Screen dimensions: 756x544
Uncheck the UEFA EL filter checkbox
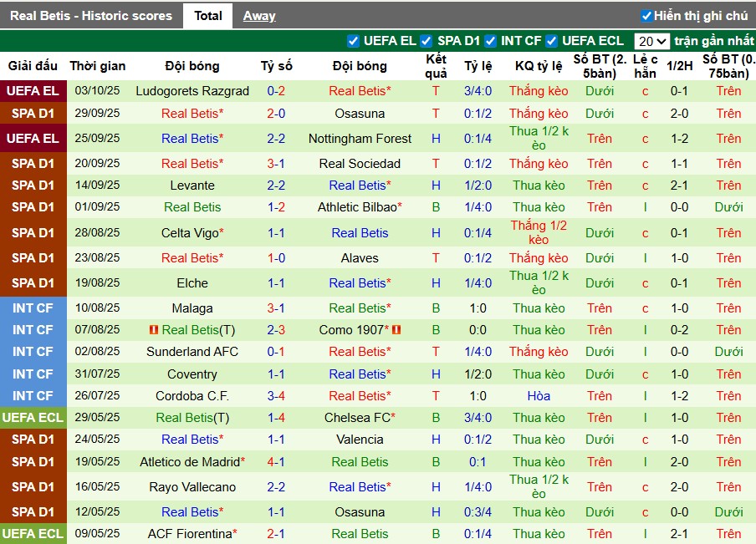click(x=353, y=41)
